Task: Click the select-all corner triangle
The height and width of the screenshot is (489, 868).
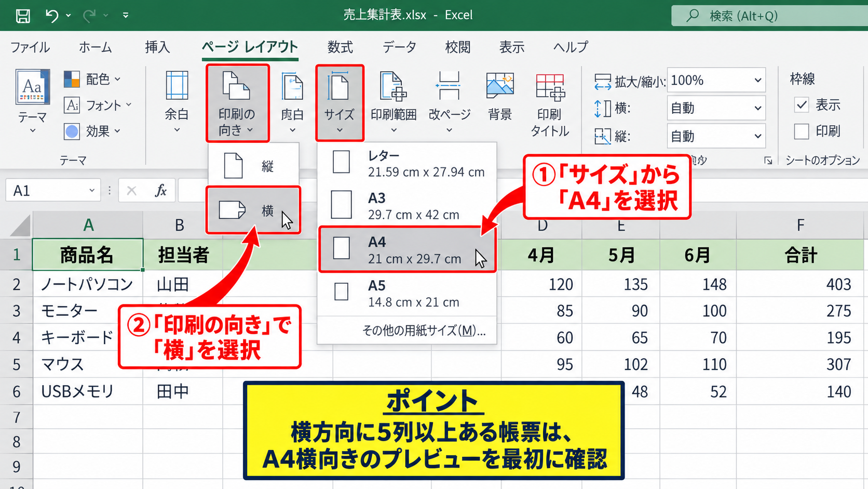Action: [20, 225]
